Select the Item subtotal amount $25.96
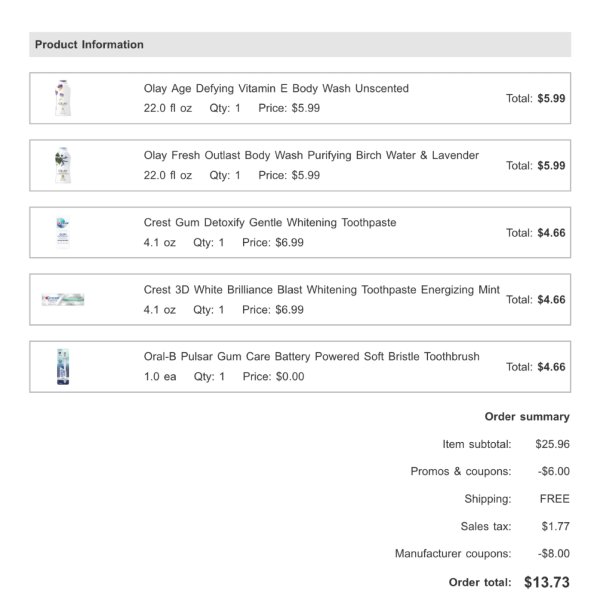600x600 pixels. [x=552, y=444]
